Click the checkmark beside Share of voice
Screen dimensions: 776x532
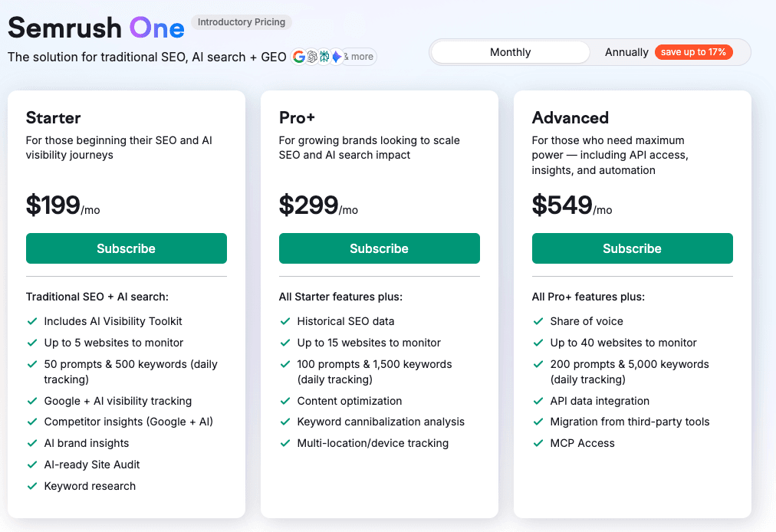click(538, 321)
